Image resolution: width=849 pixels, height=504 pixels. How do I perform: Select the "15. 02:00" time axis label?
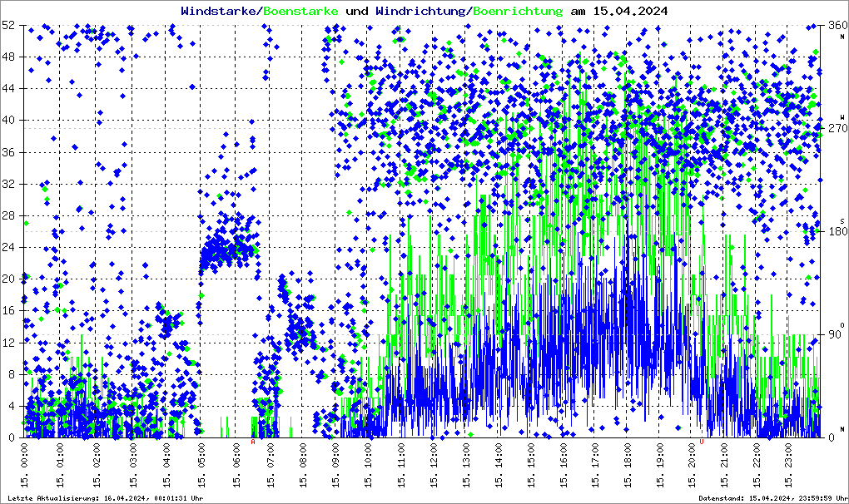tap(97, 465)
